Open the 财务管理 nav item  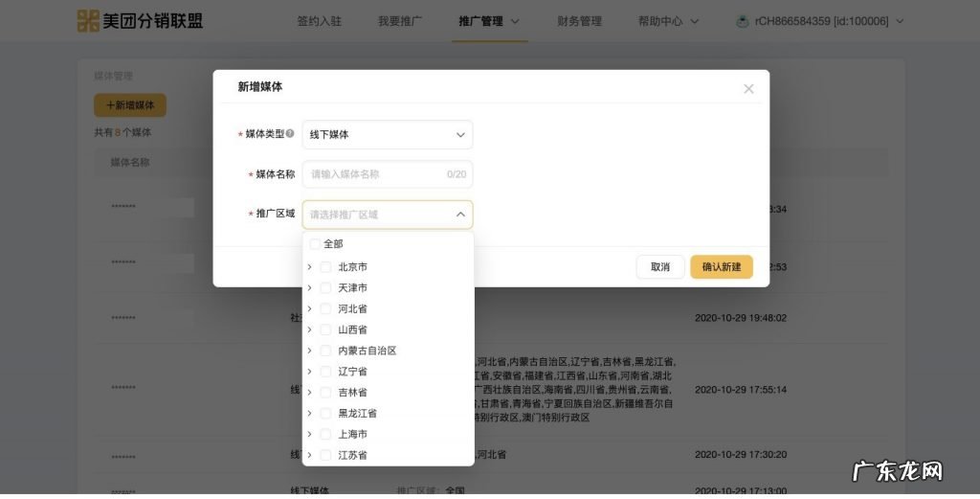(579, 21)
